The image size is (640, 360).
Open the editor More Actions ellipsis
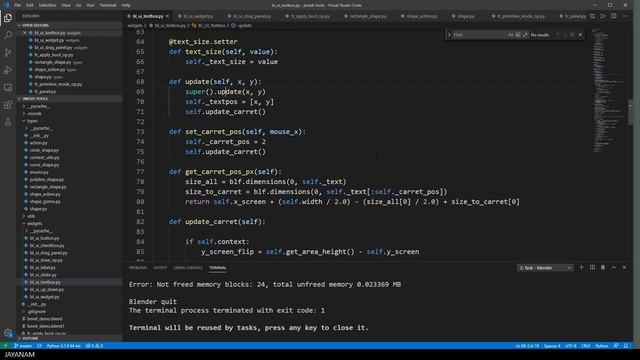[x=624, y=16]
